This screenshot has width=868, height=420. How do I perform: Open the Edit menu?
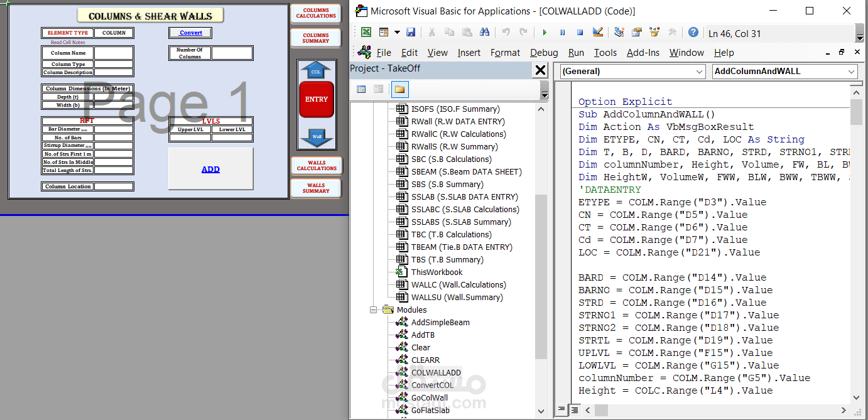pos(410,53)
